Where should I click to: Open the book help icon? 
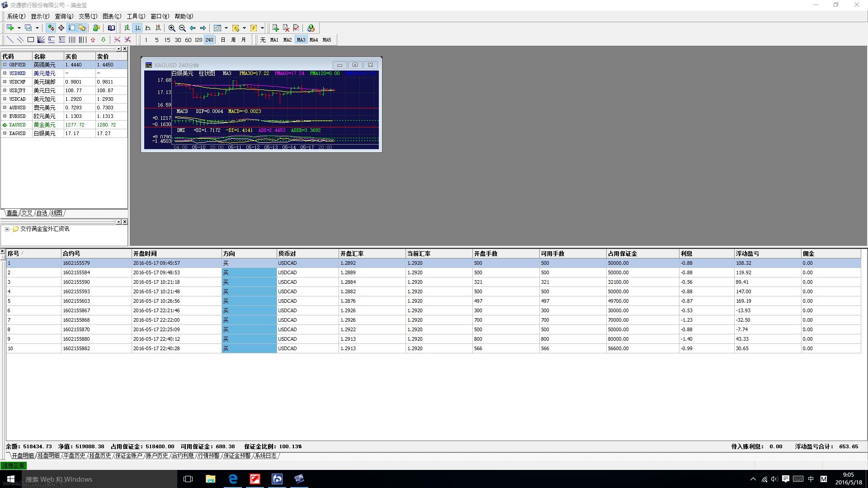point(111,28)
